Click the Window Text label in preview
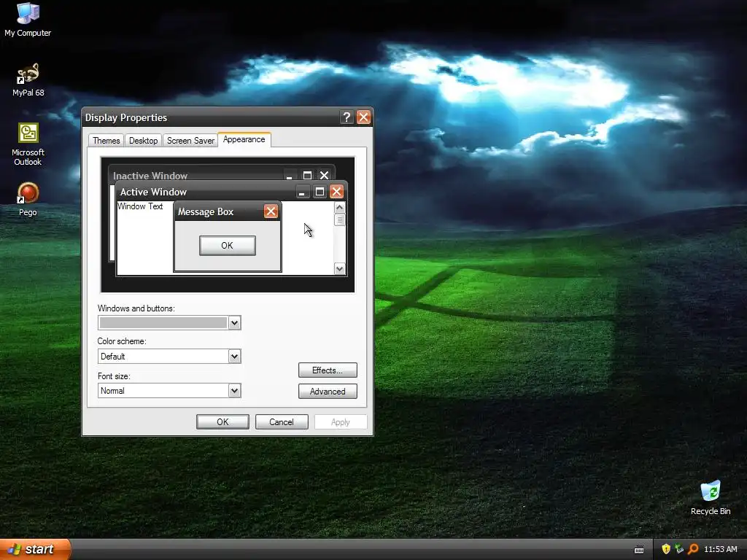Screen dimensions: 747x560 point(140,206)
